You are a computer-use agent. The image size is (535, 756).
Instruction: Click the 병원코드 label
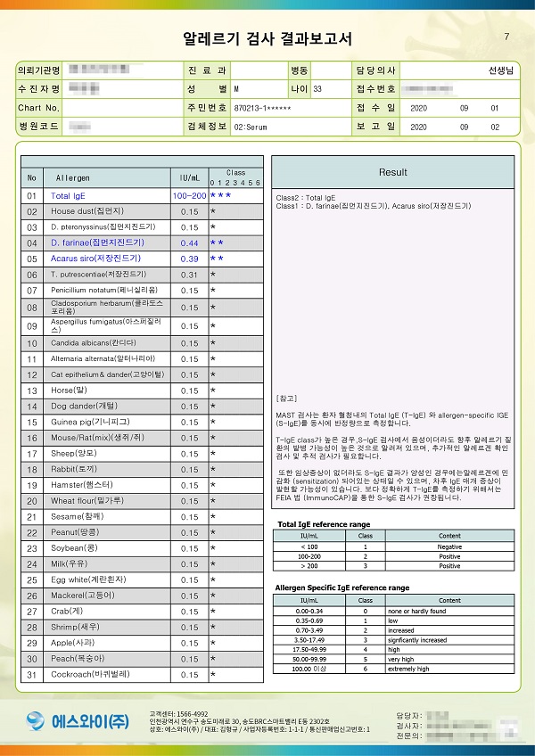(x=39, y=127)
